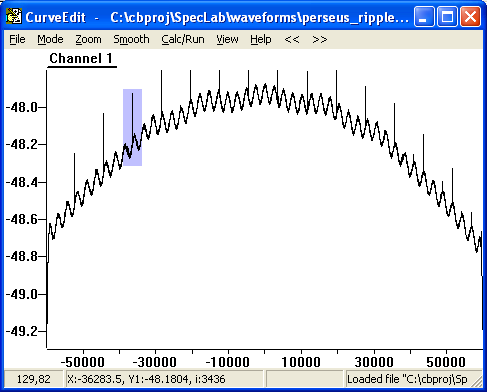Open the Mode menu
This screenshot has height=392, width=487.
[50, 39]
